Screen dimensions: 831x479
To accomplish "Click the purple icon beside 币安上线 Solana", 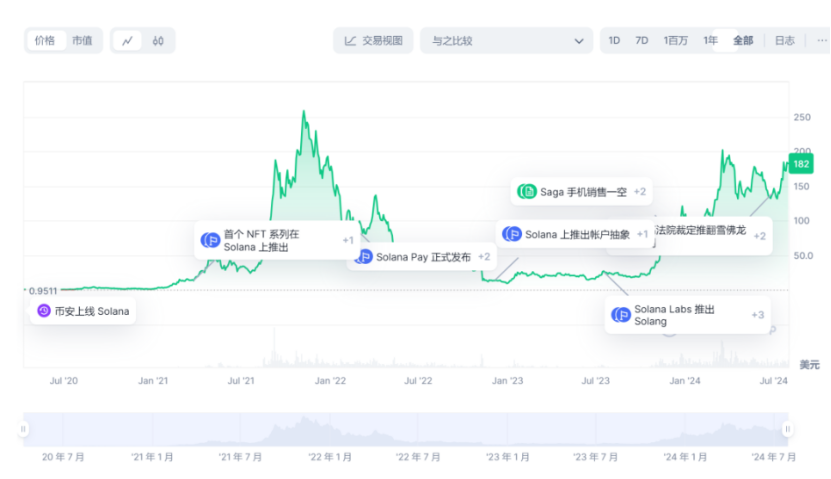I will (44, 311).
